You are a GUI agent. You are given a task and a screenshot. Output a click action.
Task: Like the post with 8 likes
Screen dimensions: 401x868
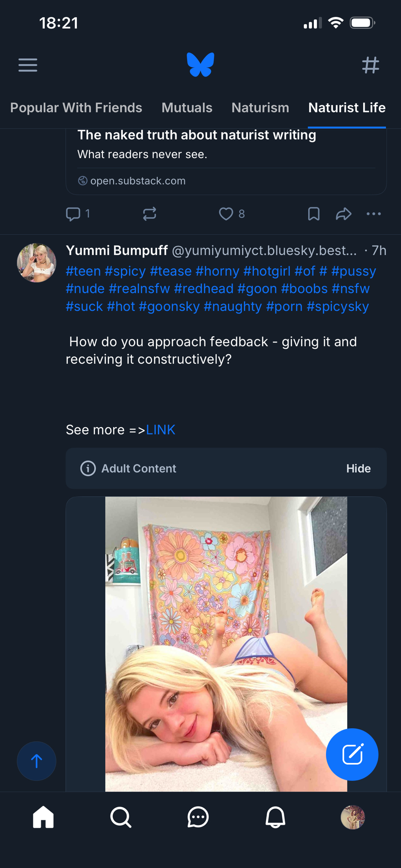click(226, 214)
